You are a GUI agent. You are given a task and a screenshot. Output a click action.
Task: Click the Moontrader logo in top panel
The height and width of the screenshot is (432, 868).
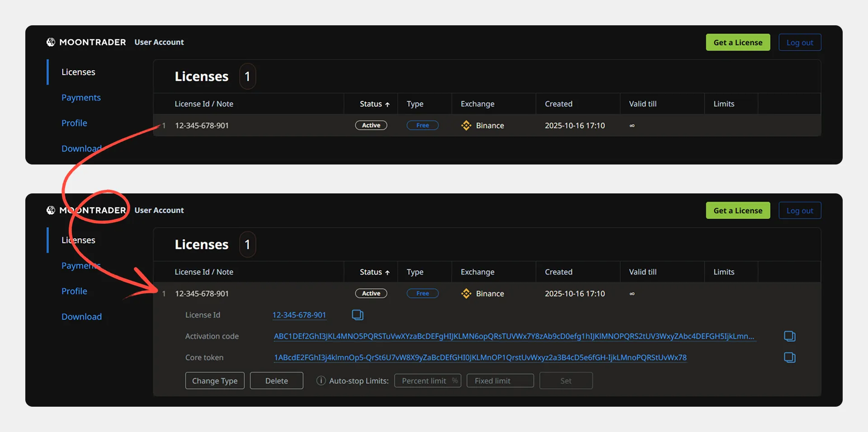[51, 42]
